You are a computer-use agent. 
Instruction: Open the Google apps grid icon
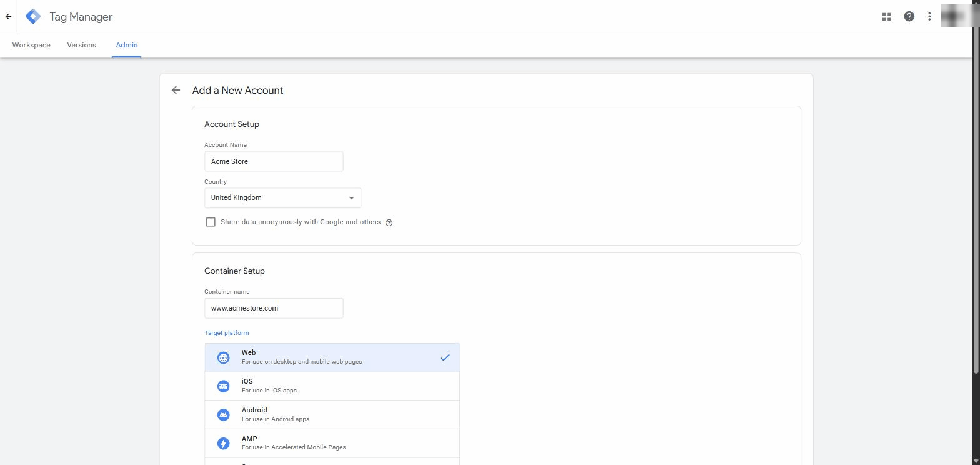click(x=886, y=17)
